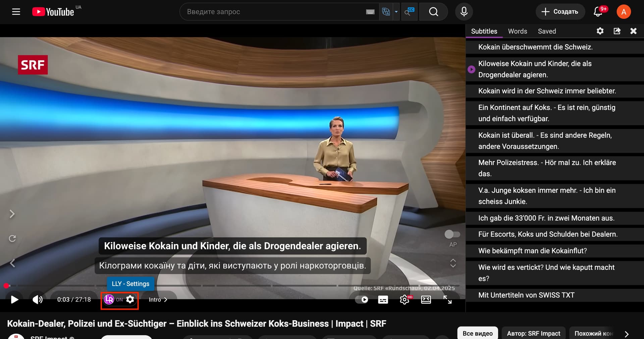This screenshot has width=644, height=339.
Task: Enter fullscreen mode on the video
Action: pyautogui.click(x=447, y=300)
